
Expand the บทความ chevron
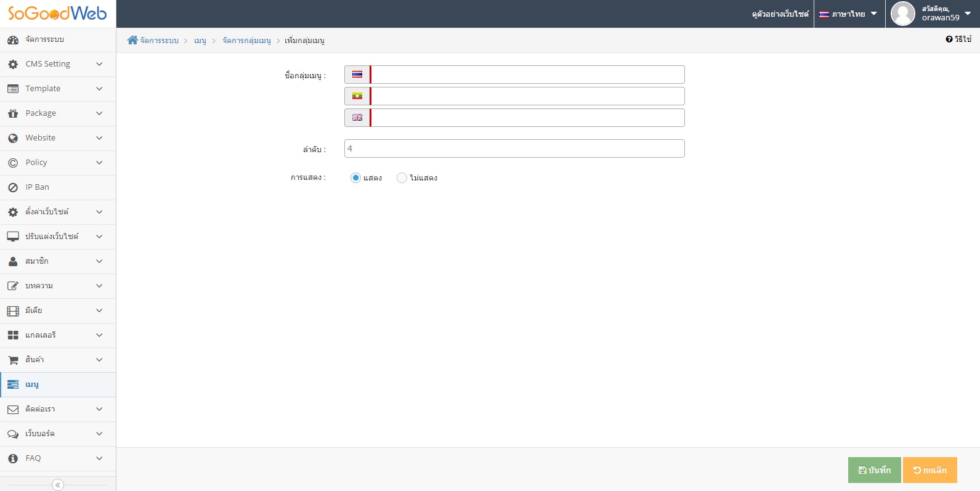(x=99, y=286)
